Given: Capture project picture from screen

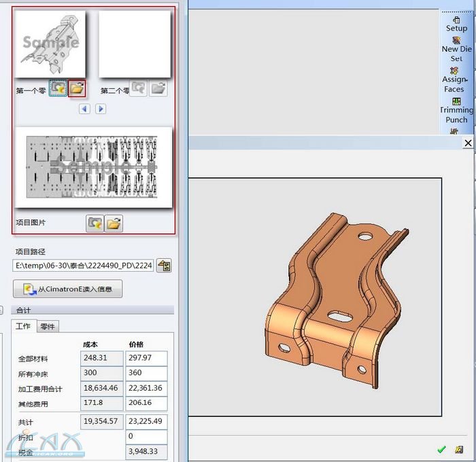Looking at the screenshot, I should point(95,222).
